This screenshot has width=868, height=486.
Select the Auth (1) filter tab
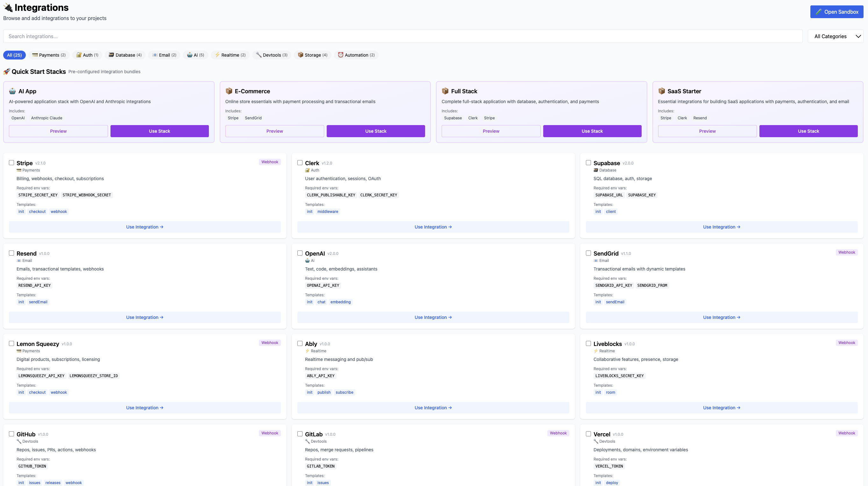click(x=87, y=55)
